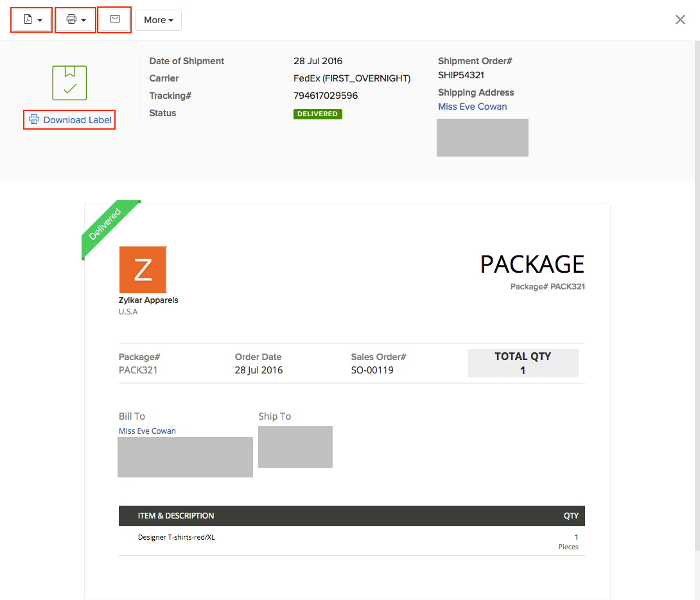Viewport: 700px width, 600px height.
Task: Click Miss Eve Cowan in the Bill To section
Action: pyautogui.click(x=146, y=431)
